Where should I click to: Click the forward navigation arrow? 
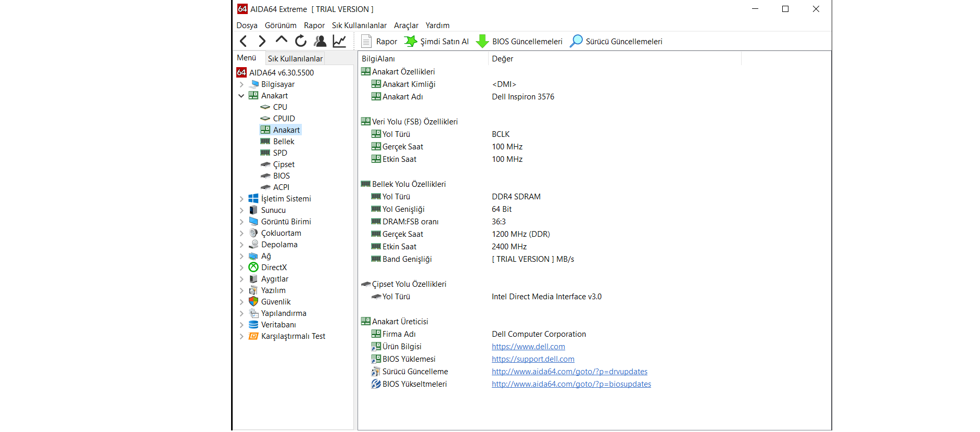point(262,41)
